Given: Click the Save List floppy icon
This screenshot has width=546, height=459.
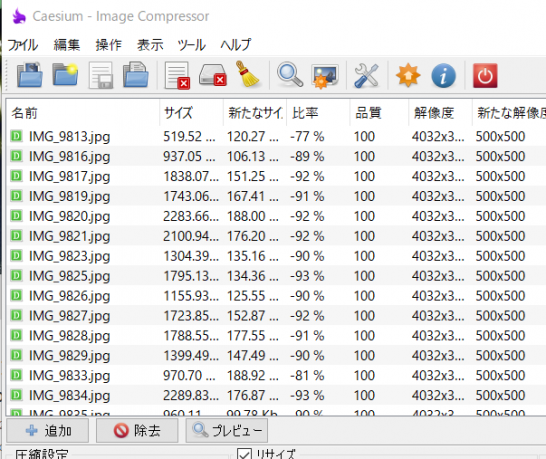Looking at the screenshot, I should coord(101,75).
